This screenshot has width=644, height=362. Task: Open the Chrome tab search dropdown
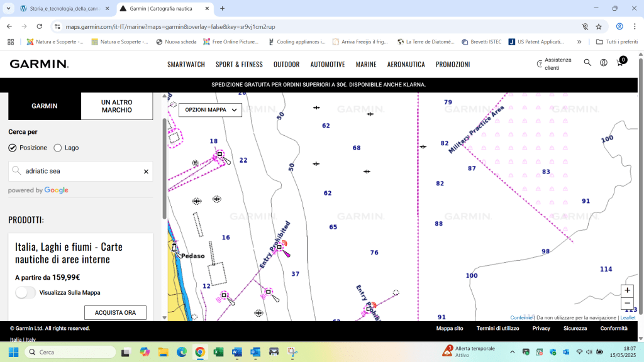pyautogui.click(x=8, y=9)
